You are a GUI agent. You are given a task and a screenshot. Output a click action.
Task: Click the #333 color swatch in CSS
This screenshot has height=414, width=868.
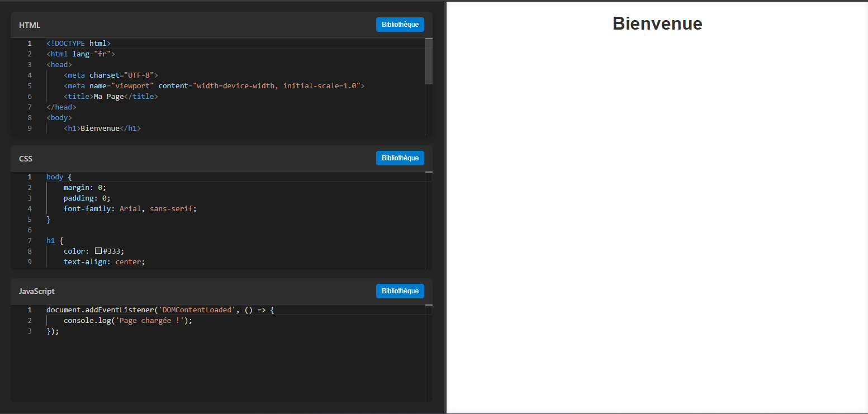click(98, 251)
